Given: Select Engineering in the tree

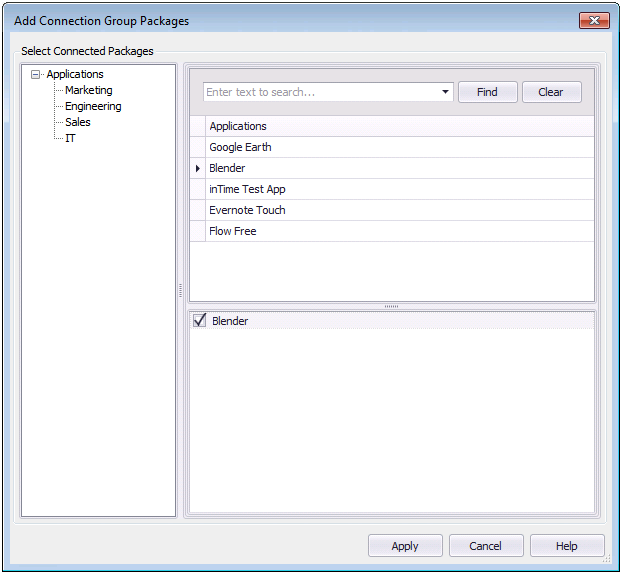Looking at the screenshot, I should tap(93, 106).
